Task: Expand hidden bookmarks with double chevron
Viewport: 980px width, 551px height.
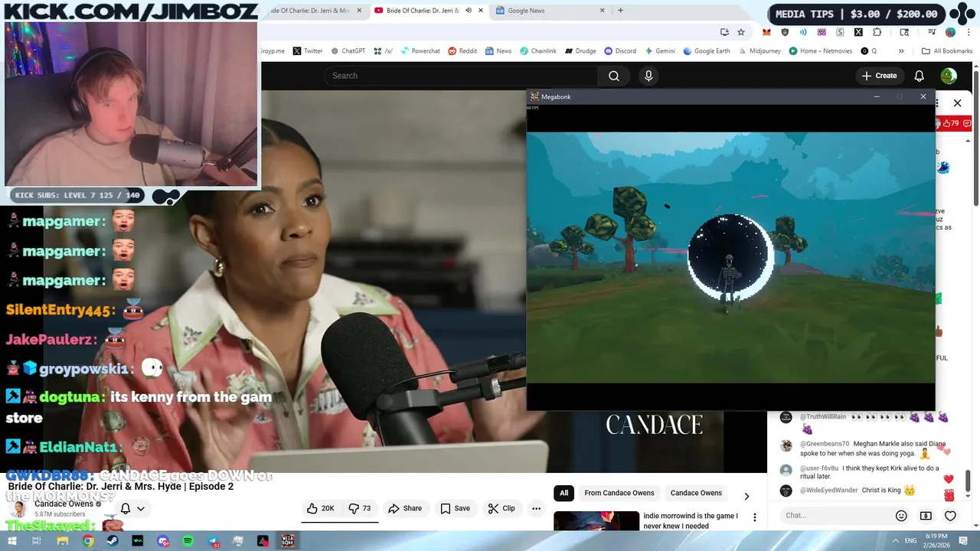Action: point(901,51)
